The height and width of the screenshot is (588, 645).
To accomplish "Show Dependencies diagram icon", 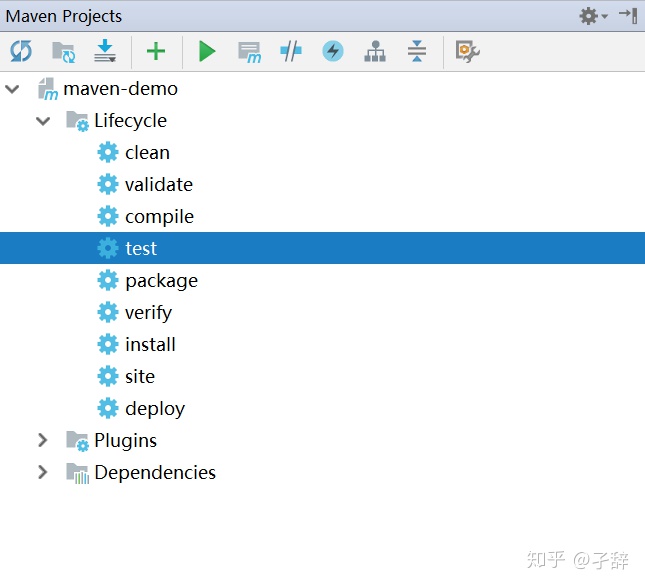I will point(375,51).
